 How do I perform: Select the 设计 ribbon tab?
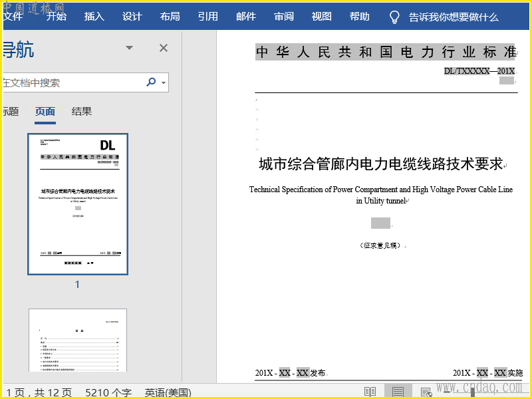132,16
